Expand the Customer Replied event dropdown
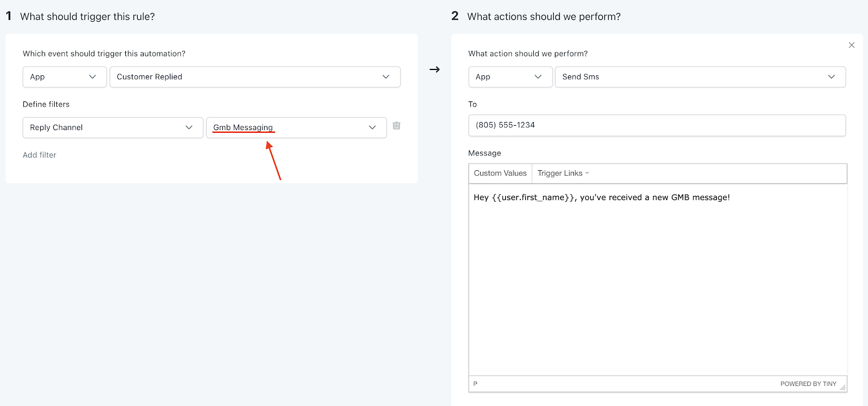This screenshot has width=868, height=406. click(x=255, y=77)
